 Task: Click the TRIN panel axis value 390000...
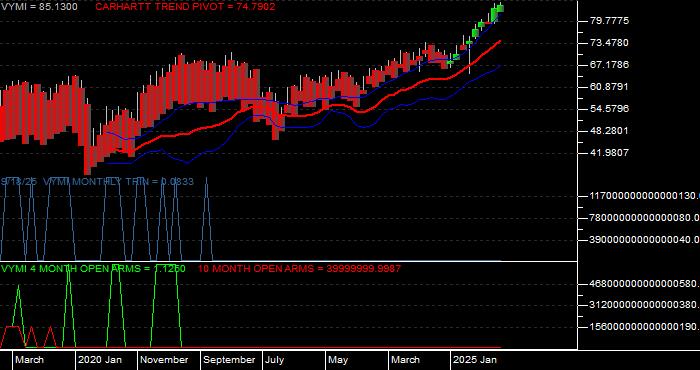pyautogui.click(x=645, y=240)
